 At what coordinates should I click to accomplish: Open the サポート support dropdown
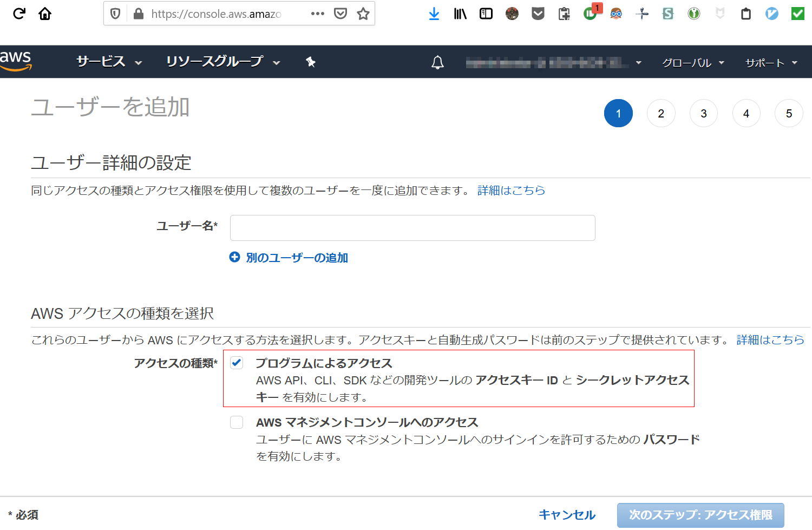[x=771, y=63]
